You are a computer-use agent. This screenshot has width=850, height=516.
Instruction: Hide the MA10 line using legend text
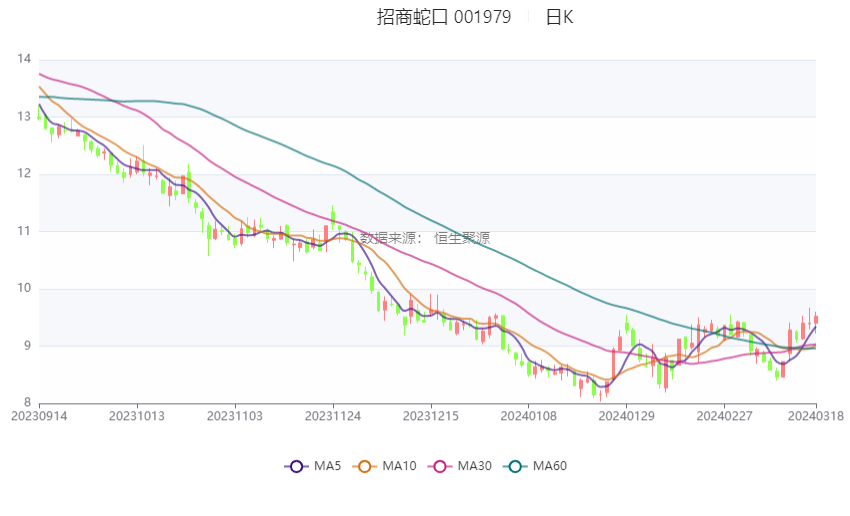coord(400,466)
